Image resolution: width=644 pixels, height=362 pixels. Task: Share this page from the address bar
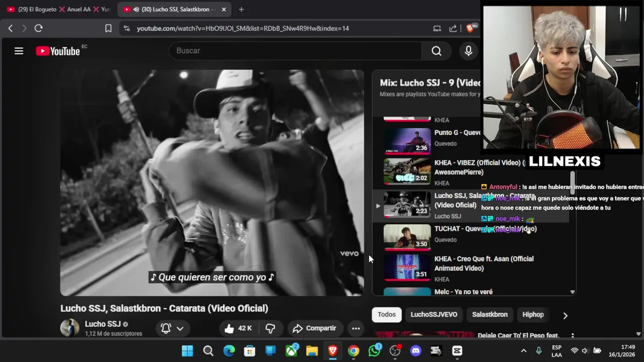click(453, 28)
